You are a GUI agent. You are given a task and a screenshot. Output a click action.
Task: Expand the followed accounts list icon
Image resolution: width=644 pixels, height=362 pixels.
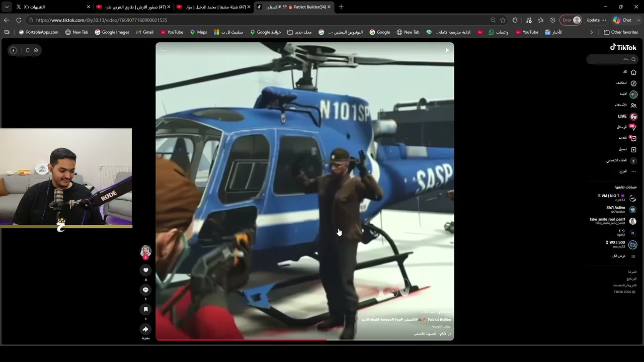tap(633, 256)
